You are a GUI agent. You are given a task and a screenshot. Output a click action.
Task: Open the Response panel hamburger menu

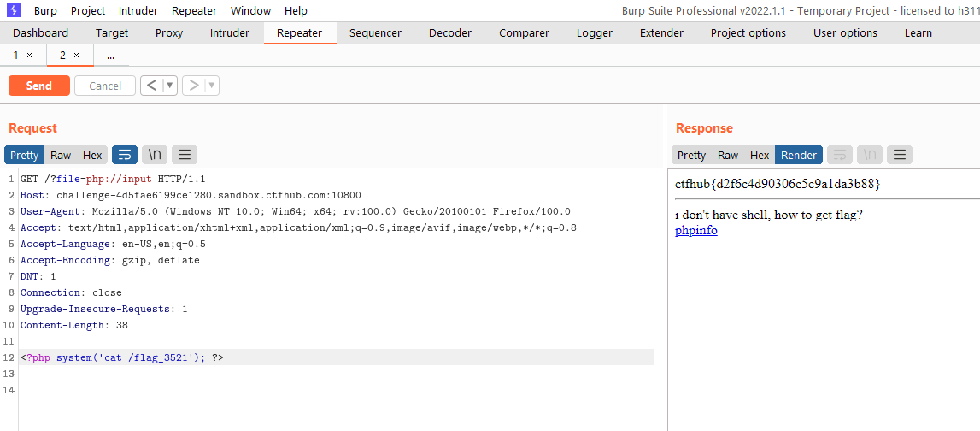pyautogui.click(x=900, y=155)
